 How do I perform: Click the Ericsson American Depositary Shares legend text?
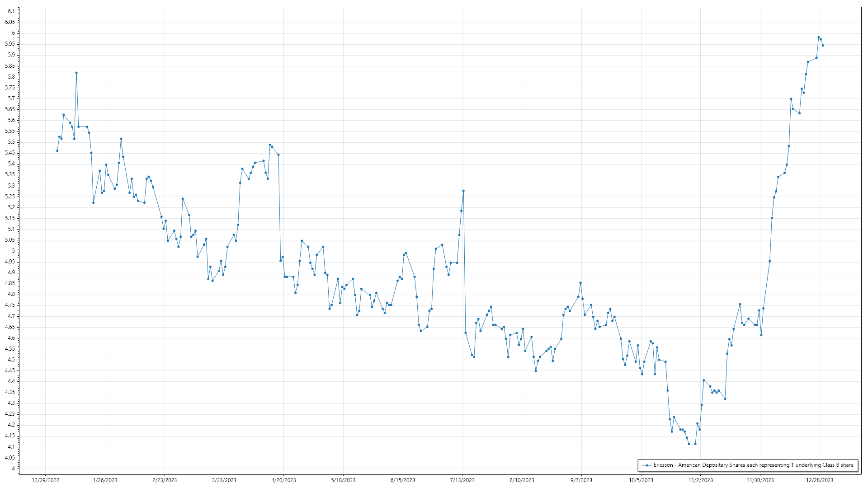pos(753,465)
